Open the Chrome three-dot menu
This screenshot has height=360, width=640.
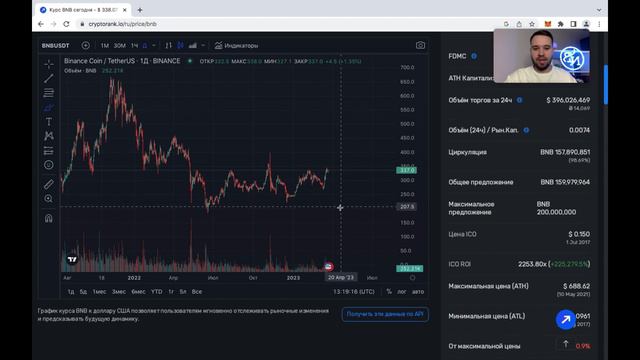click(x=599, y=24)
